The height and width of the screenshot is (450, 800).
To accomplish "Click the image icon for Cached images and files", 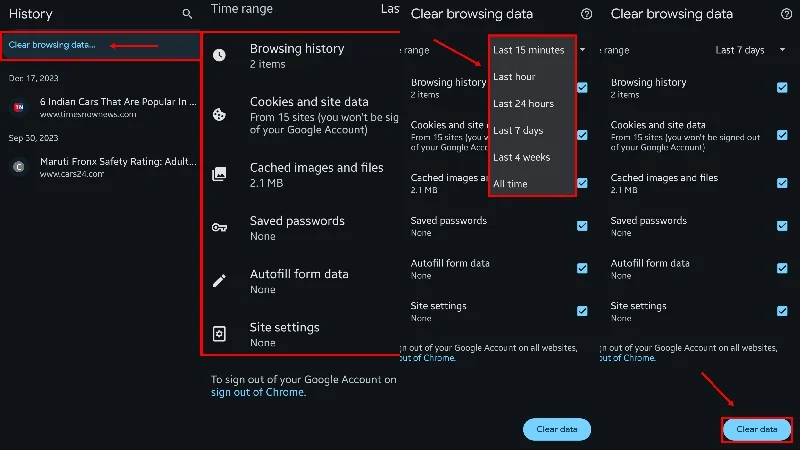I will (x=219, y=174).
